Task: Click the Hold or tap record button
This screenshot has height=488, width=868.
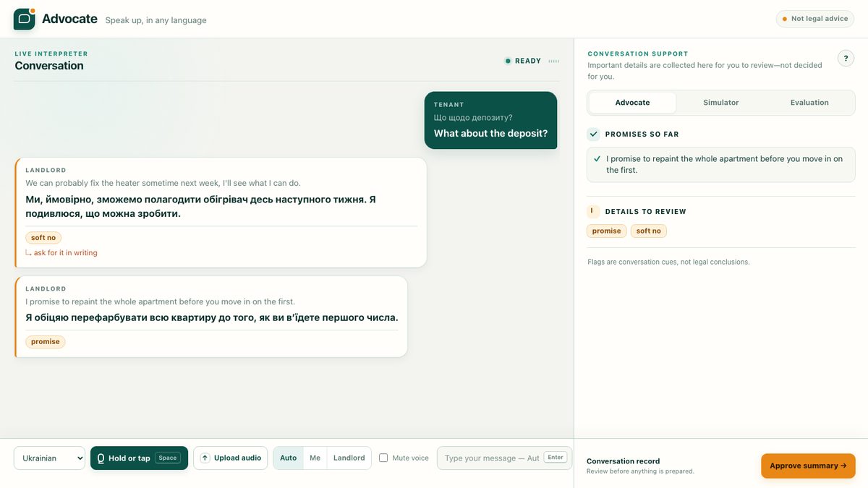Action: (139, 458)
